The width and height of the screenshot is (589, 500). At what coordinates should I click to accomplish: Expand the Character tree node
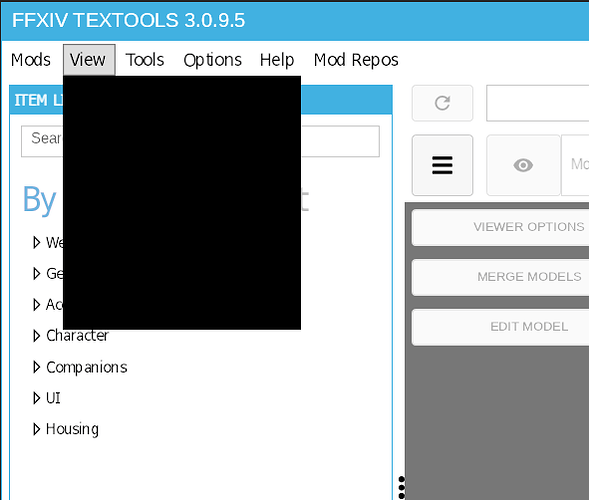click(x=36, y=335)
